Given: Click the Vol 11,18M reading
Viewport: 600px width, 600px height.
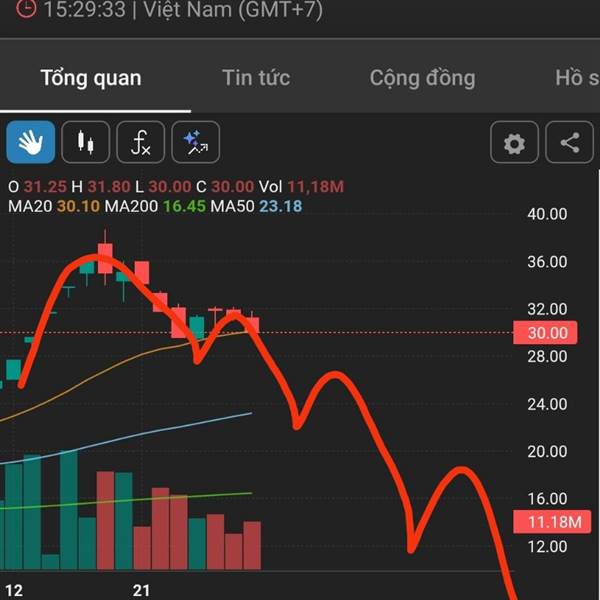Looking at the screenshot, I should [x=302, y=187].
